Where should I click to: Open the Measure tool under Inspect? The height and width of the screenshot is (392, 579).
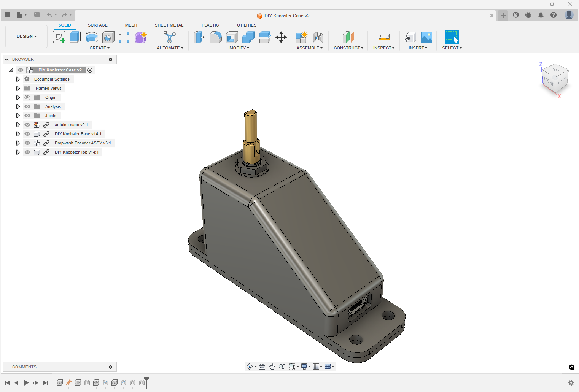[384, 37]
